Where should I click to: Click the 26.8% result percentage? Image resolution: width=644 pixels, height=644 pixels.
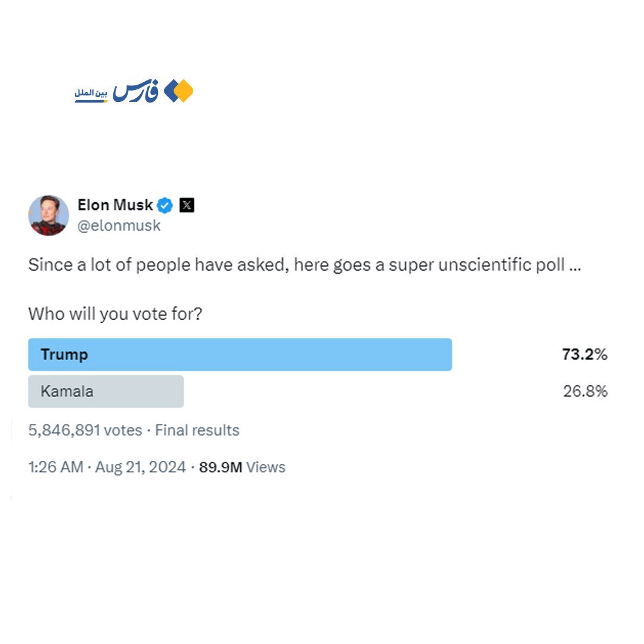point(585,392)
